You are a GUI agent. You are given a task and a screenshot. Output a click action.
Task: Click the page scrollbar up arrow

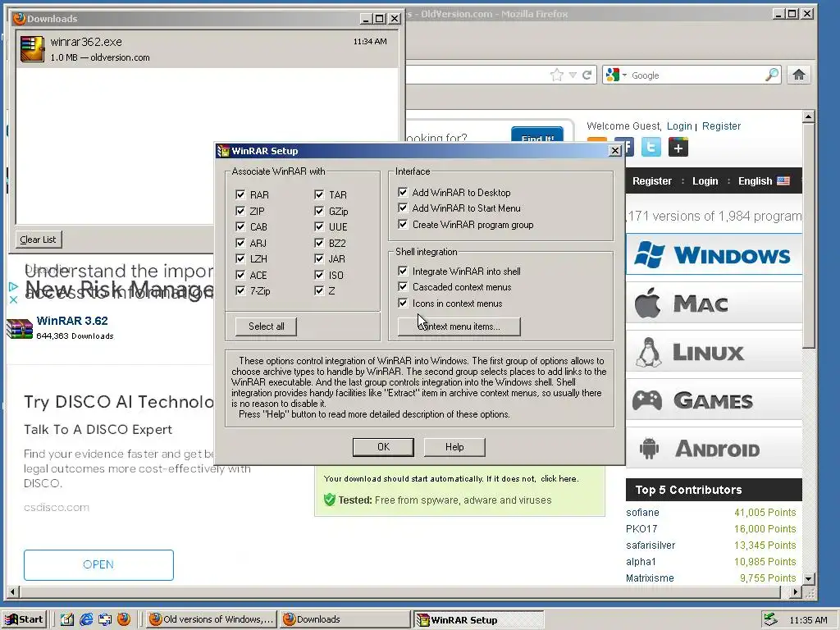click(x=808, y=116)
